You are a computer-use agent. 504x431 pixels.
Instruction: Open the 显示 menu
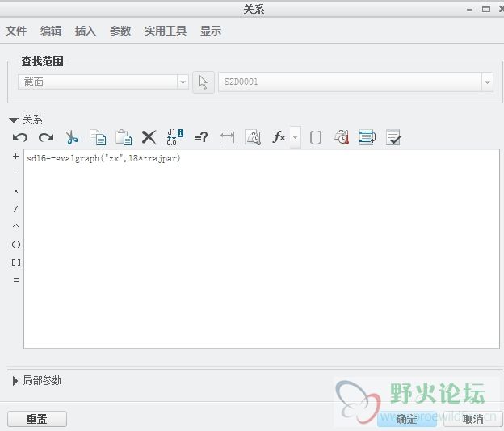click(211, 31)
